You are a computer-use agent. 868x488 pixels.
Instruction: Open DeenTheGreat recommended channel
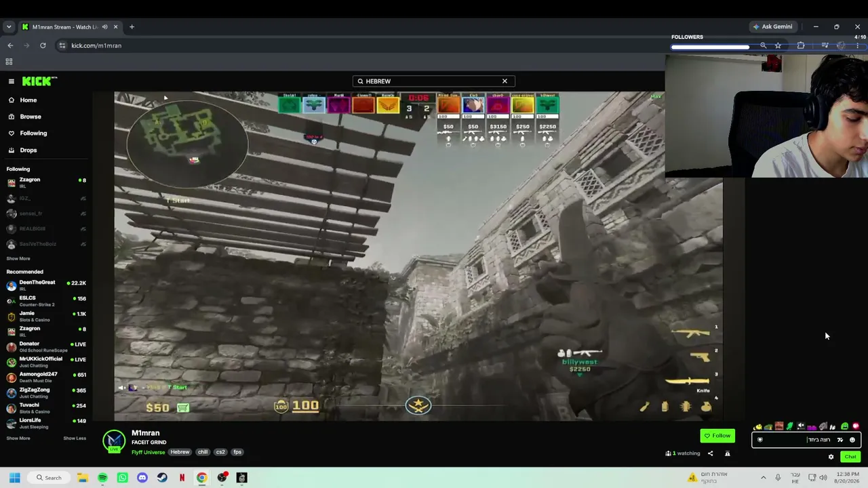click(46, 285)
